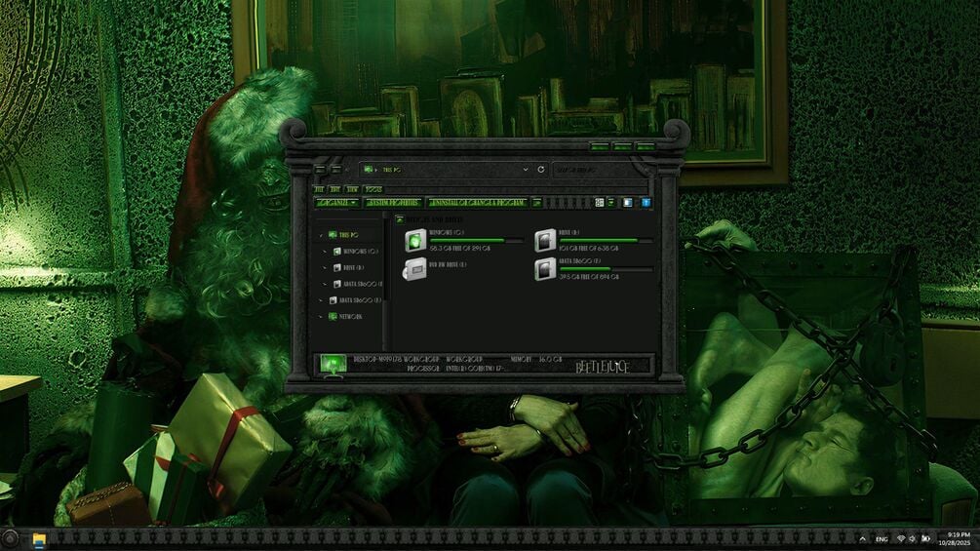The height and width of the screenshot is (551, 980).
Task: Click '101 GB free of 638 GB' text
Action: (x=589, y=249)
